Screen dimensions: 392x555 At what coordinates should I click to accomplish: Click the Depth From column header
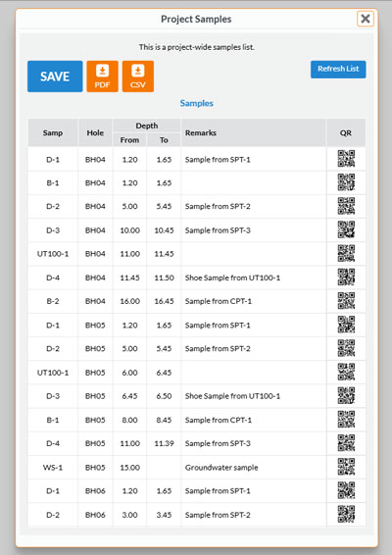pos(129,140)
